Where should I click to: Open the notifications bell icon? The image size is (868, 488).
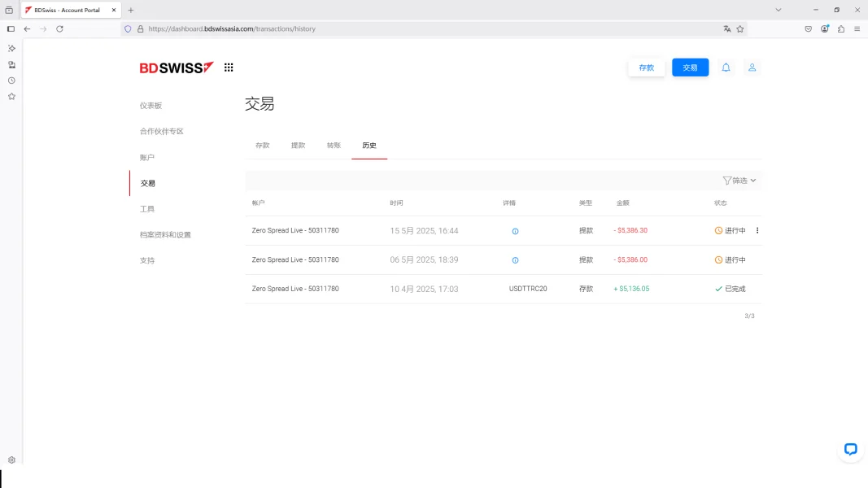[x=726, y=68]
